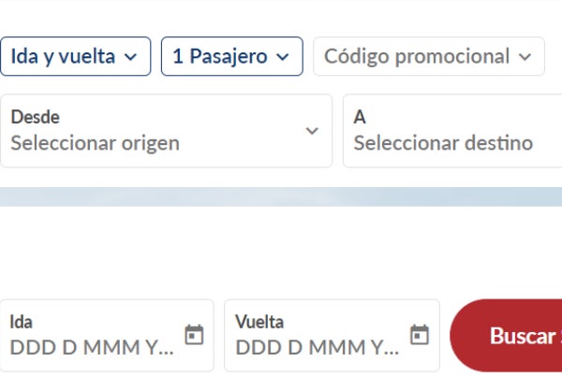Expand the Código promocional field
This screenshot has height=392, width=562.
[429, 56]
